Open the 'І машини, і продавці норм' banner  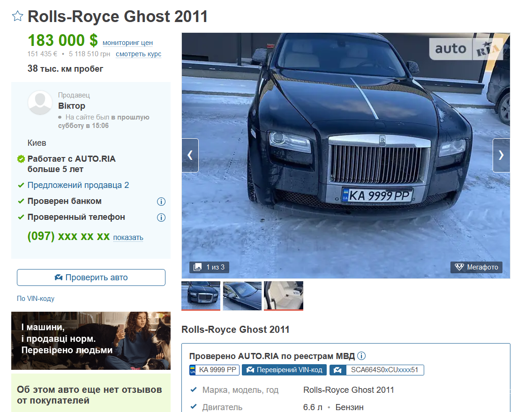[91, 341]
